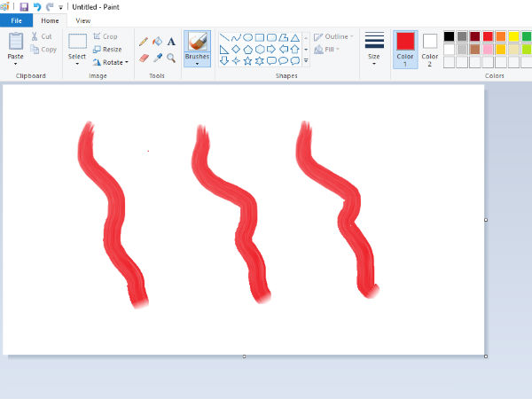Pick the Fill with color bucket
Image resolution: width=532 pixels, height=399 pixels.
tap(157, 42)
